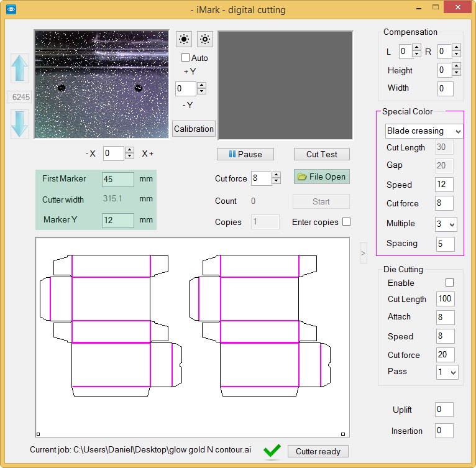This screenshot has width=476, height=468.
Task: Click the First Marker input field
Action: (118, 179)
